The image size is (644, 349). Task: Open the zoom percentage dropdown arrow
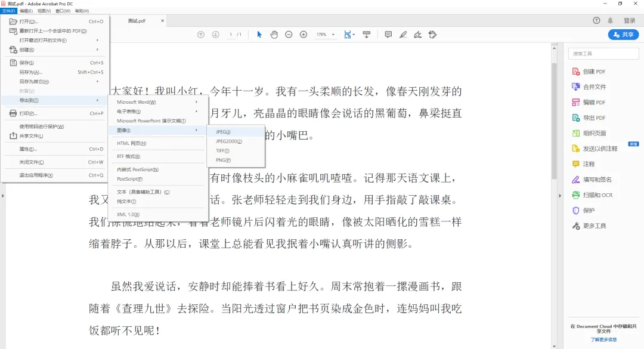click(333, 35)
